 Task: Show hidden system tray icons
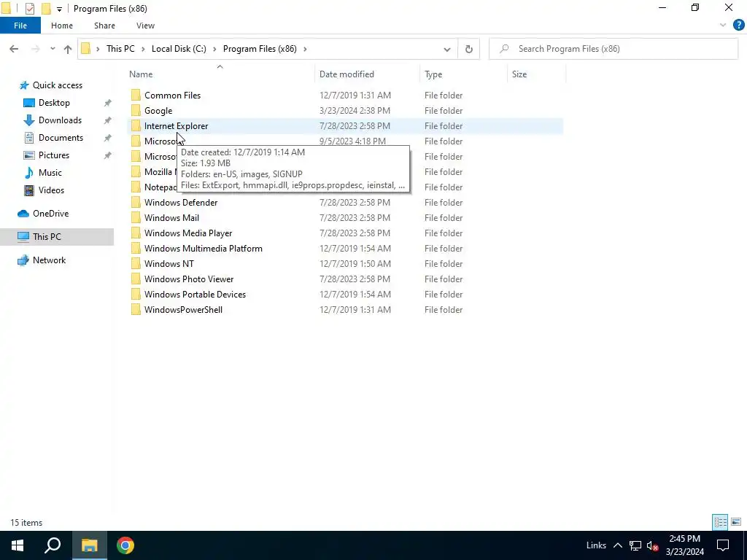pos(618,545)
